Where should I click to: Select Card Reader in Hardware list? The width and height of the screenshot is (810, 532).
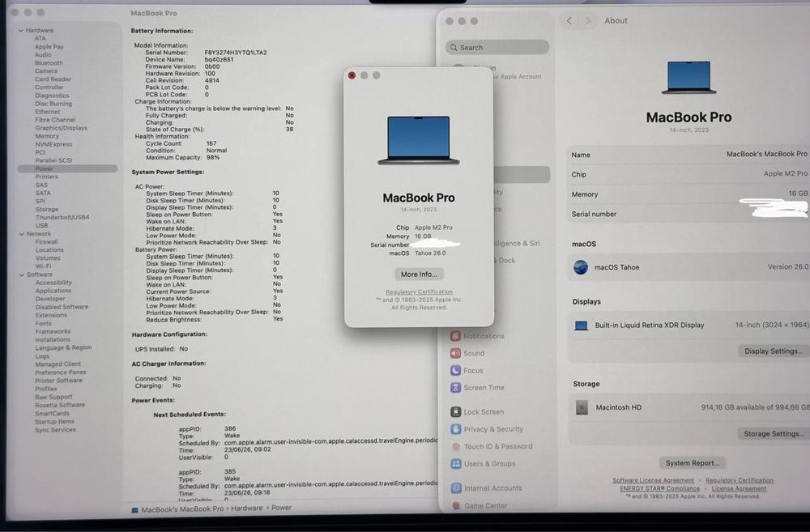point(53,79)
